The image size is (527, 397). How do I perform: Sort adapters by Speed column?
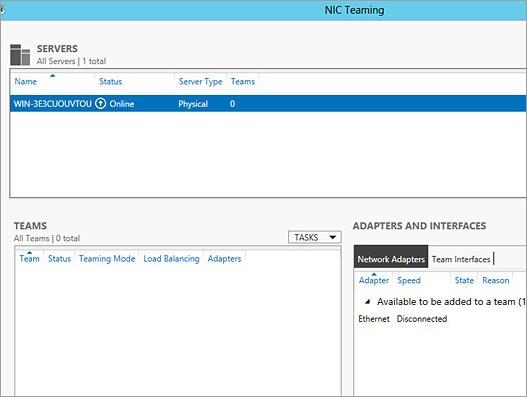point(409,280)
